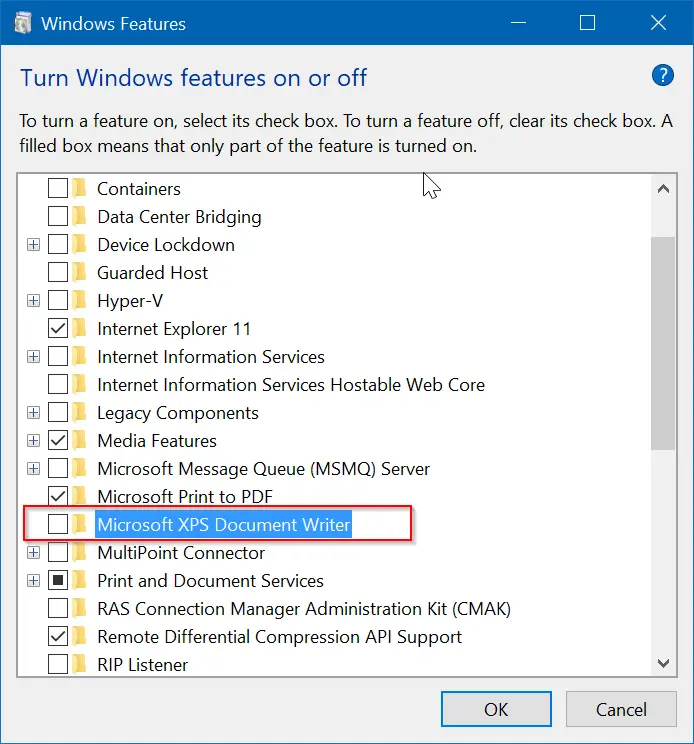Screen dimensions: 694x744
Task: Click the folder icon next to Containers
Action: (80, 189)
